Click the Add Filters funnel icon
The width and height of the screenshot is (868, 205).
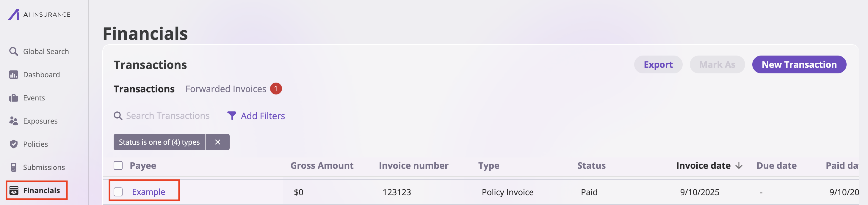[x=231, y=116]
